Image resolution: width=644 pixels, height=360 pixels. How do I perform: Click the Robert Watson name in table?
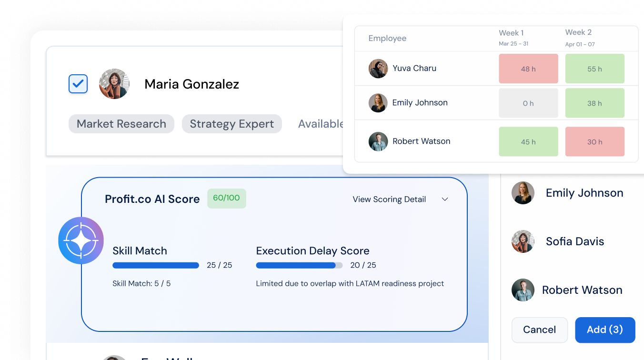[421, 141]
